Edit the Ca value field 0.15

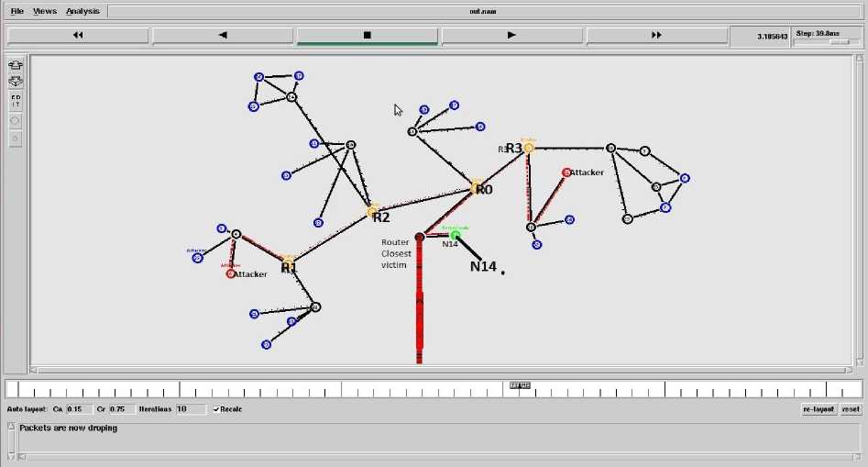tap(79, 409)
